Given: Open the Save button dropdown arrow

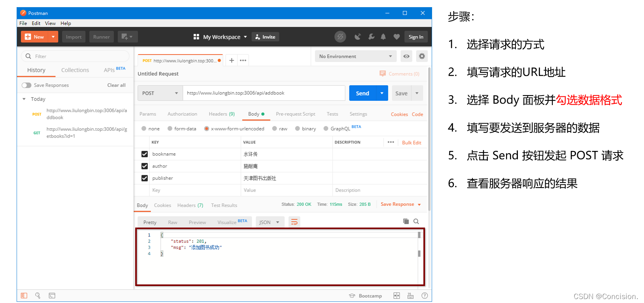Looking at the screenshot, I should [417, 93].
